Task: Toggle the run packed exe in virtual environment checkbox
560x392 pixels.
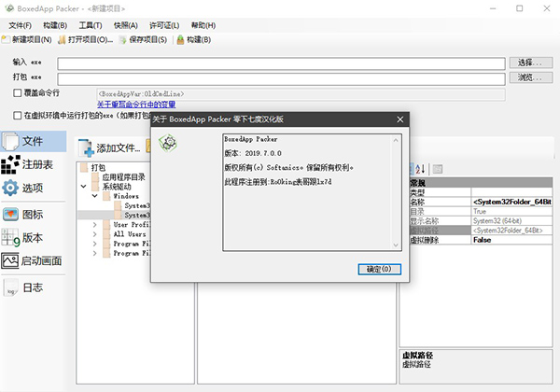Action: (17, 116)
